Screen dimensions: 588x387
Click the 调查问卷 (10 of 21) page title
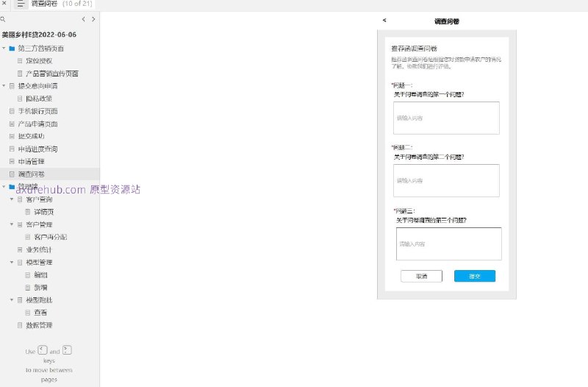[62, 4]
